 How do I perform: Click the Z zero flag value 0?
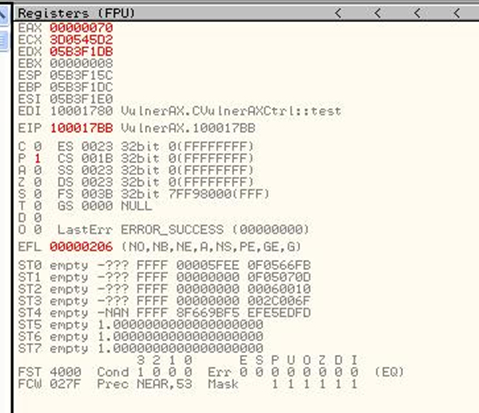[38, 182]
